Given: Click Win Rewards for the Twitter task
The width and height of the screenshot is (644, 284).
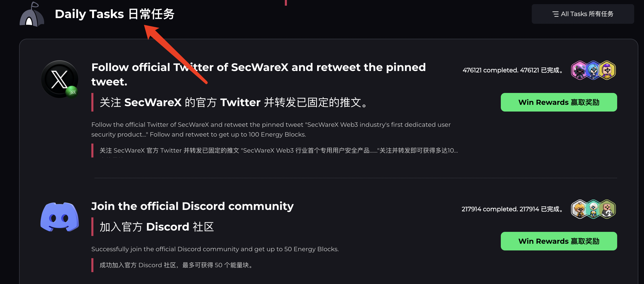Looking at the screenshot, I should click(x=559, y=102).
